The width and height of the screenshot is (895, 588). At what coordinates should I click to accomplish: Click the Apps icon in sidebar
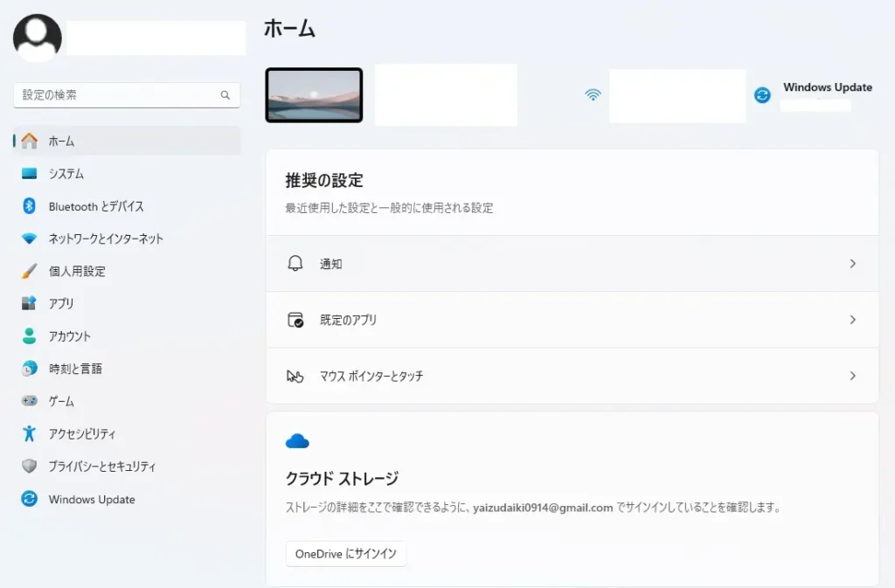[x=29, y=303]
